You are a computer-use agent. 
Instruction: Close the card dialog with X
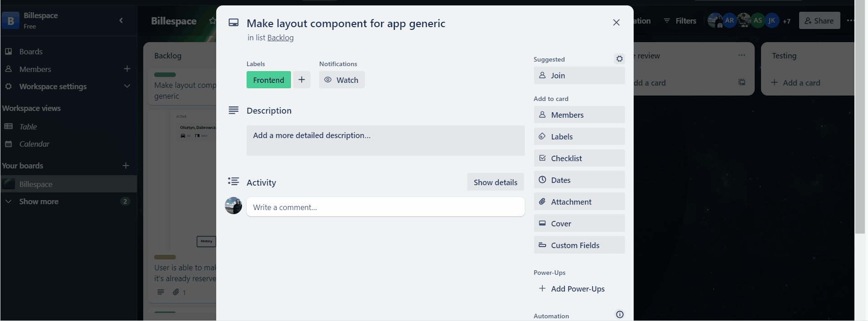tap(616, 22)
